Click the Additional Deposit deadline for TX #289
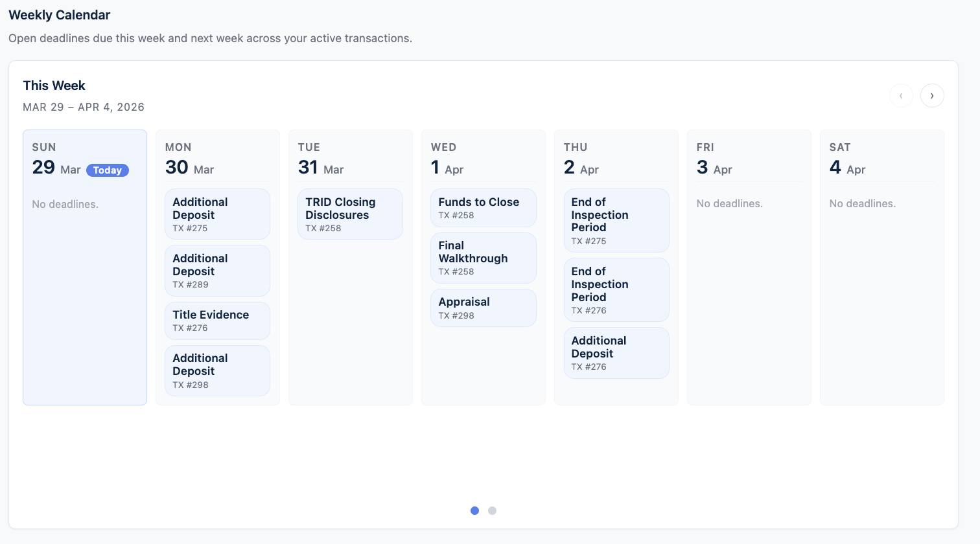The width and height of the screenshot is (980, 544). (217, 270)
